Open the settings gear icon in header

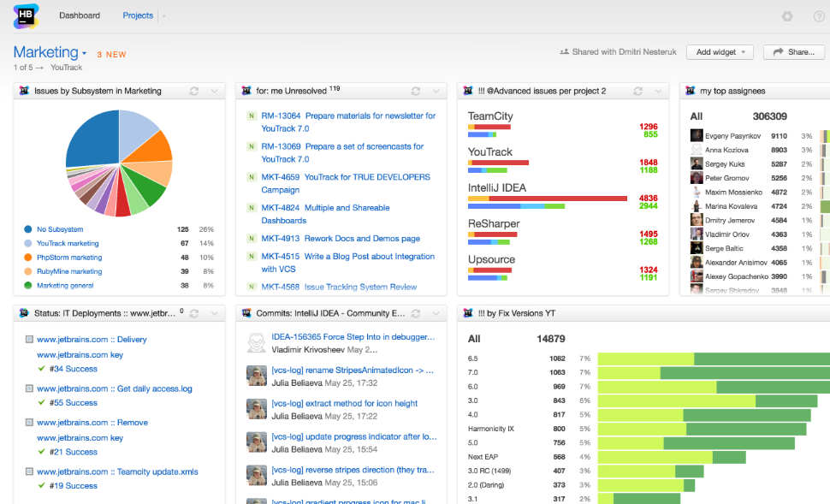coord(787,16)
